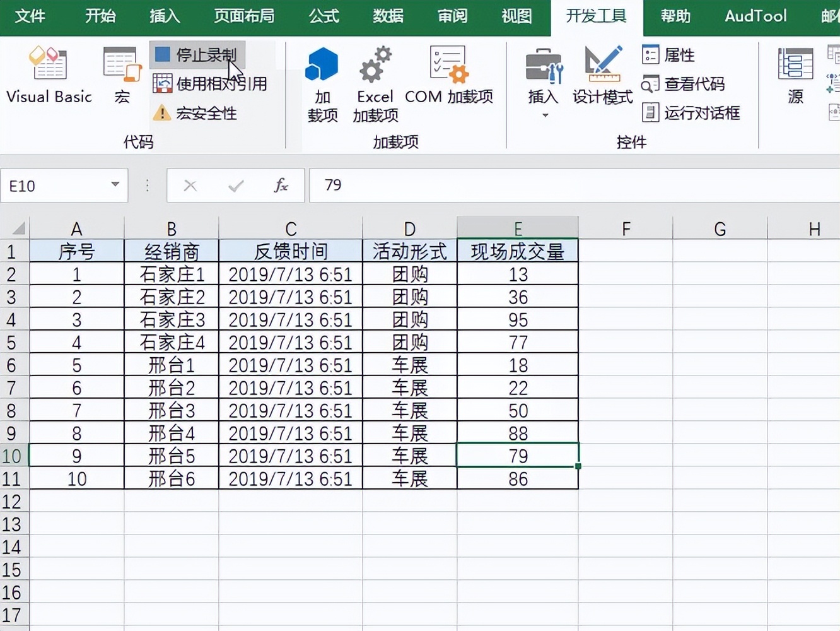
Task: Switch to the 公式 ribbon tab
Action: tap(324, 16)
